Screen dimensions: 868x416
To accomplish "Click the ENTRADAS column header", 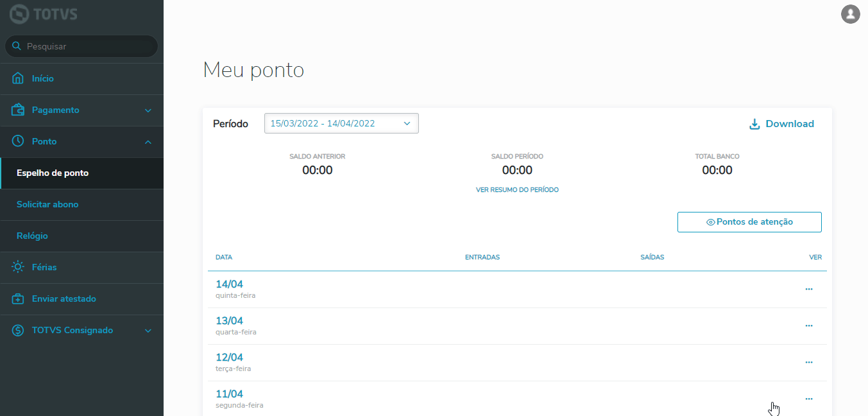I will point(482,257).
